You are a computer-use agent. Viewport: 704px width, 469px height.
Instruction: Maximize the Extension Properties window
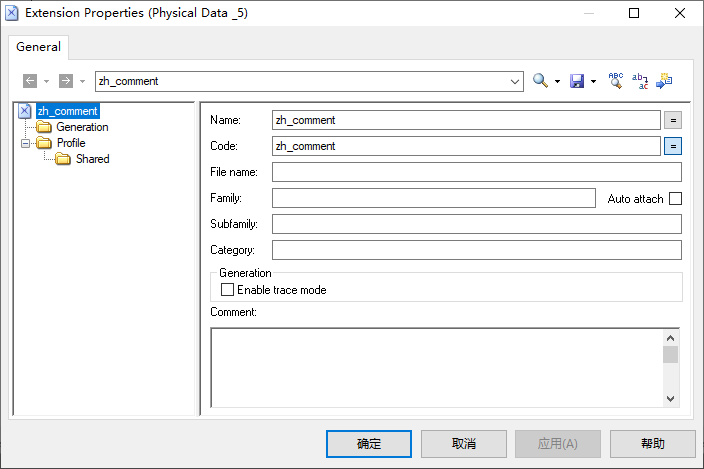pos(634,13)
